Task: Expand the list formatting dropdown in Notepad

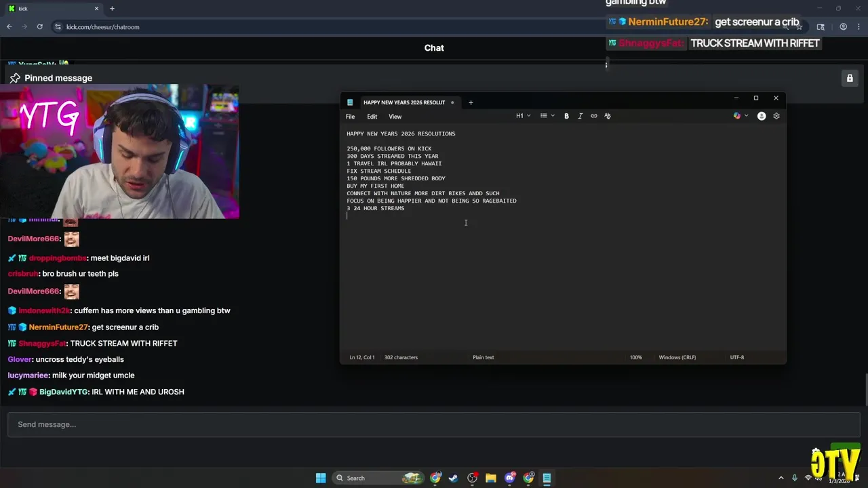Action: (547, 116)
